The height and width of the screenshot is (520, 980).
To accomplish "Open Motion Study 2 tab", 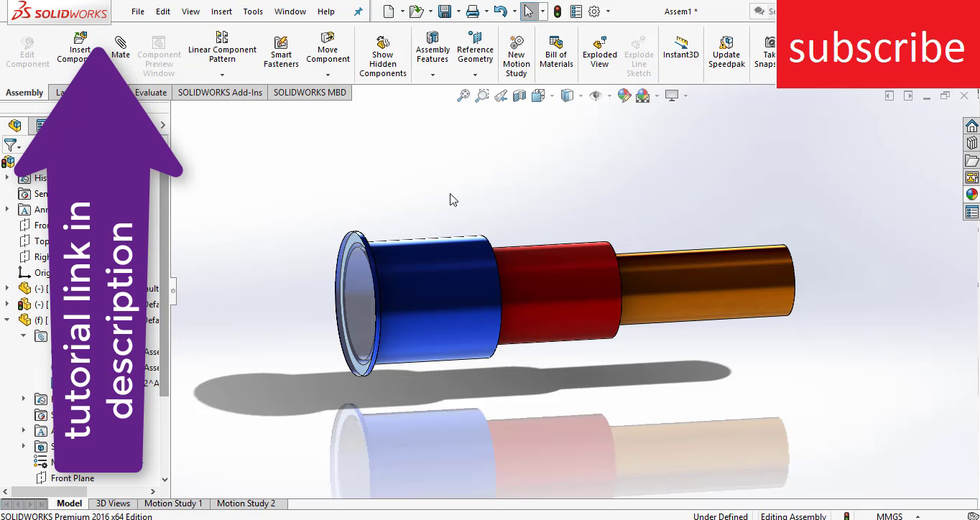I will pyautogui.click(x=246, y=503).
